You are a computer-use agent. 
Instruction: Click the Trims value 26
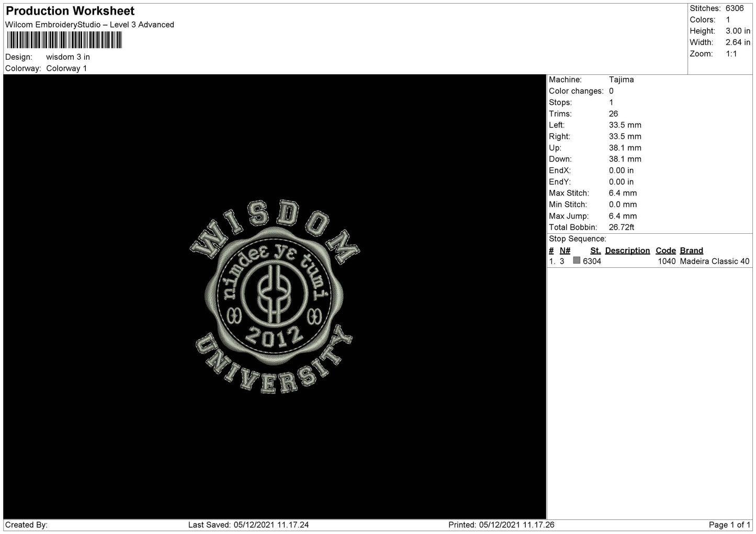[x=614, y=113]
